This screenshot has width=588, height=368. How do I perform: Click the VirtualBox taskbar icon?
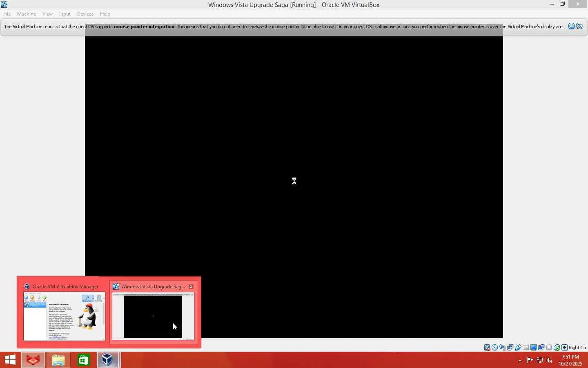(109, 360)
